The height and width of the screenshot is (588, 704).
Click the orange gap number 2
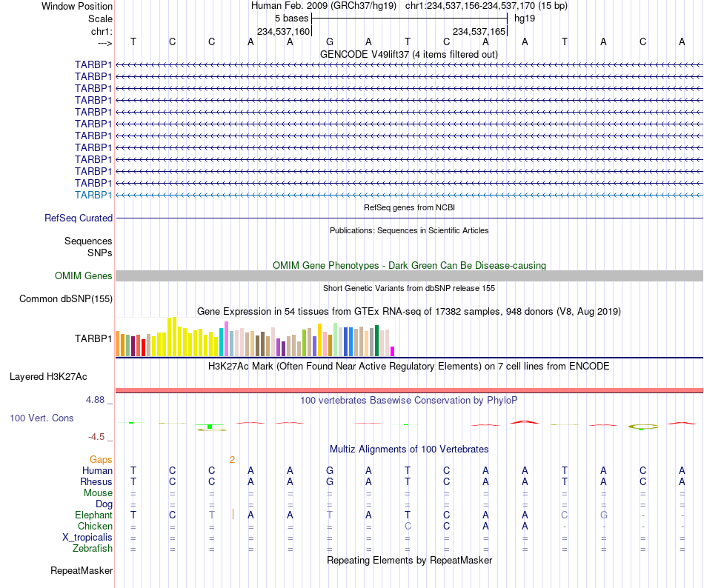(232, 460)
